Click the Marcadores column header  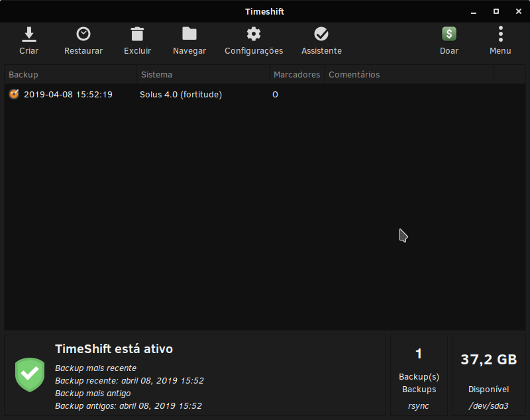[x=296, y=75]
